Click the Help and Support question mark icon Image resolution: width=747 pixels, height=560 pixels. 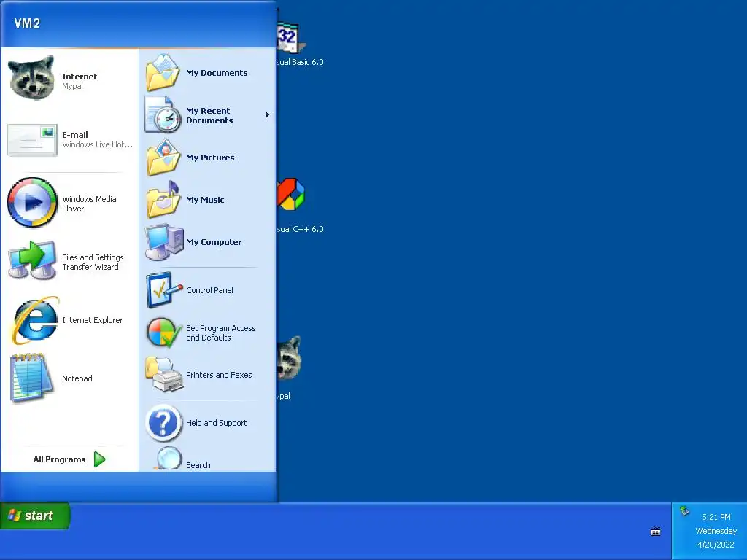point(163,423)
